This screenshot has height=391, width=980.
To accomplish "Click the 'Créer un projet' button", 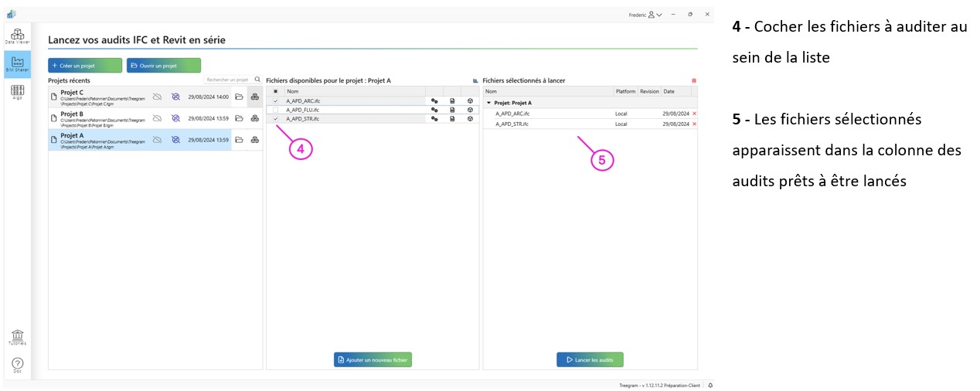I will [85, 66].
